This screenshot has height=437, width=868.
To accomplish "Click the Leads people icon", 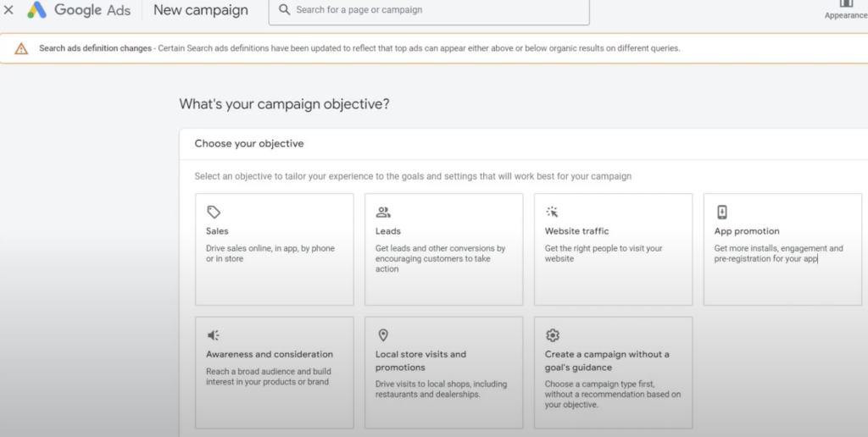I will [x=383, y=213].
